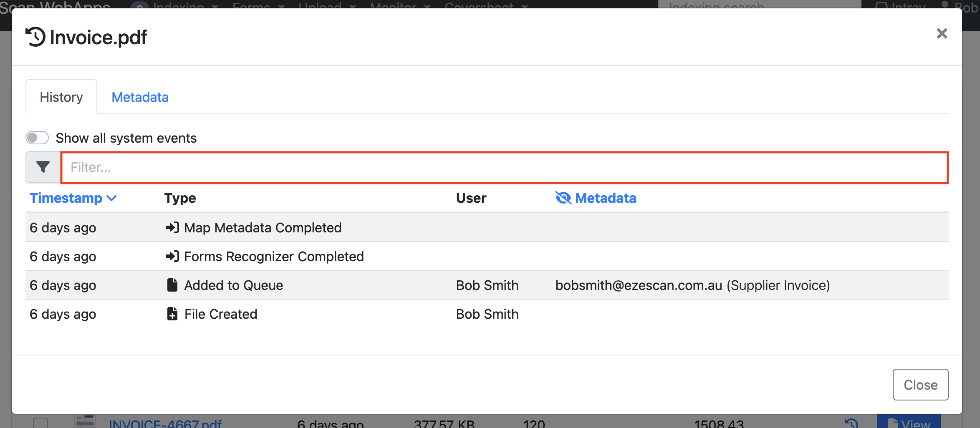The width and height of the screenshot is (980, 428).
Task: Close the Invoice.pdf dialog with X
Action: point(942,33)
